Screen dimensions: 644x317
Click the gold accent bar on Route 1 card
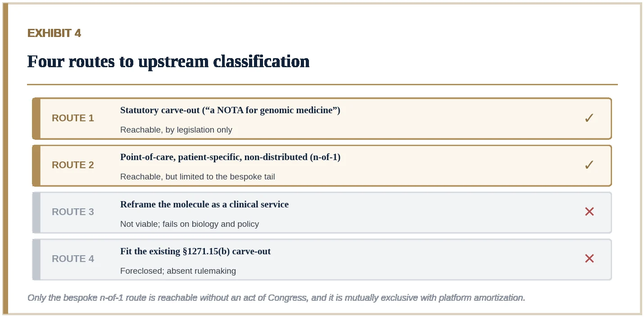pyautogui.click(x=36, y=119)
